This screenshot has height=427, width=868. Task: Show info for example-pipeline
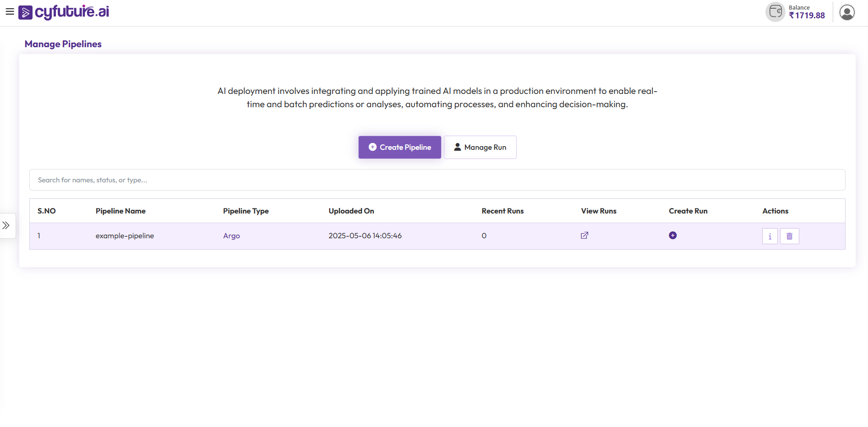[770, 236]
